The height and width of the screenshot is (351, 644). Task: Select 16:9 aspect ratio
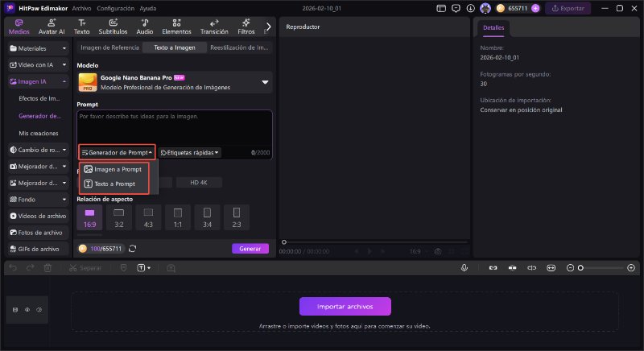coord(89,218)
